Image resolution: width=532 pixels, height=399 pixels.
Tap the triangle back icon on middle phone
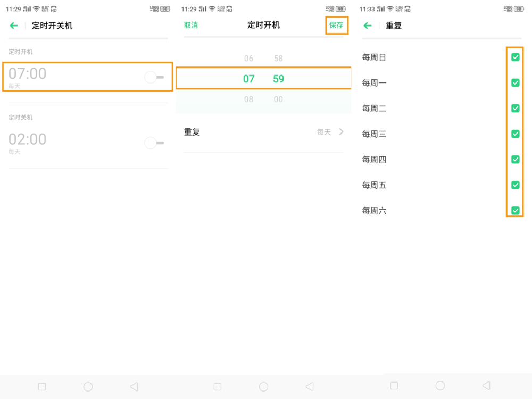coord(310,387)
